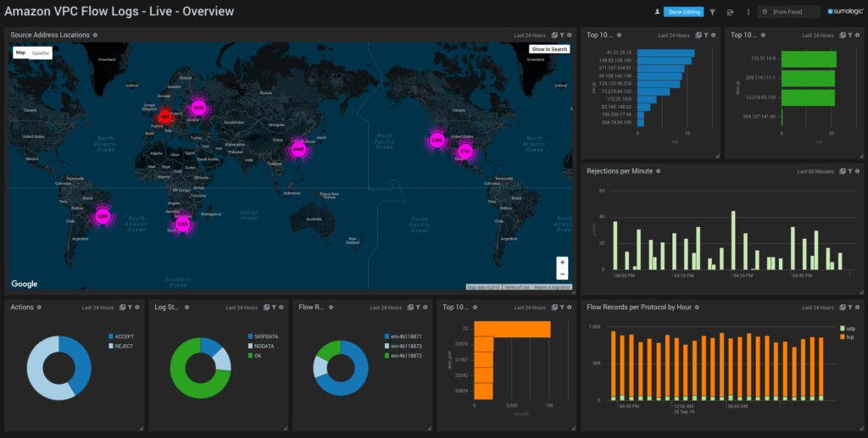Open Terms of Use link on map
868x438 pixels.
516,287
